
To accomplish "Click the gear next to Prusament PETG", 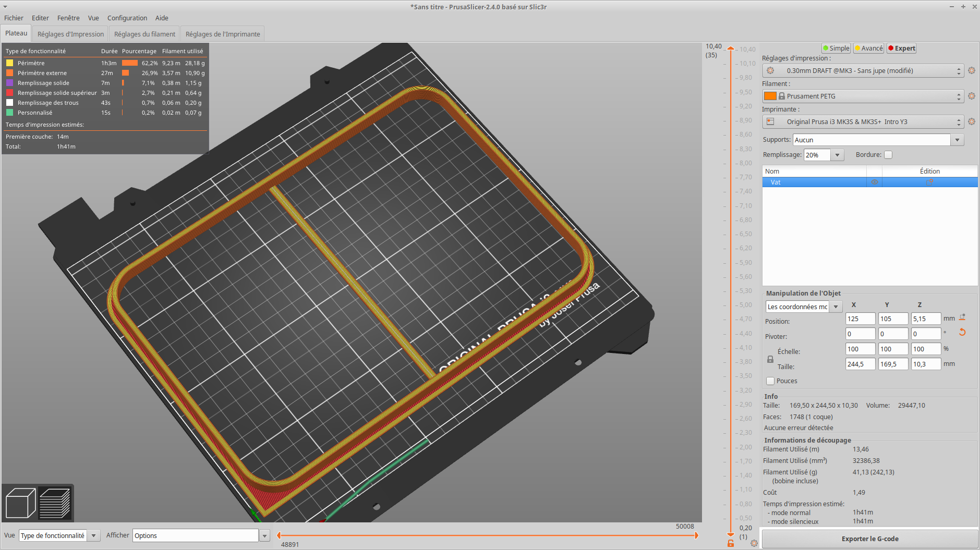I will [x=972, y=96].
